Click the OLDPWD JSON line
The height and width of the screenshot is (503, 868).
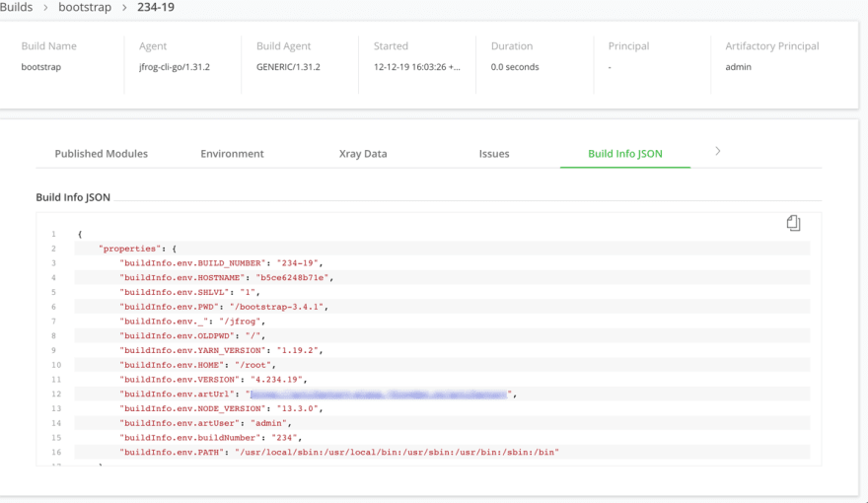pyautogui.click(x=442, y=335)
